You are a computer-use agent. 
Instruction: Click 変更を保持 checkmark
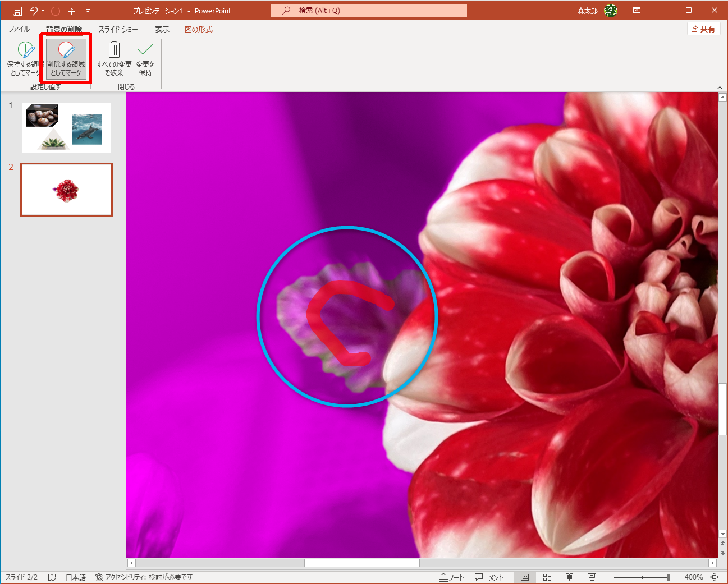coord(145,59)
